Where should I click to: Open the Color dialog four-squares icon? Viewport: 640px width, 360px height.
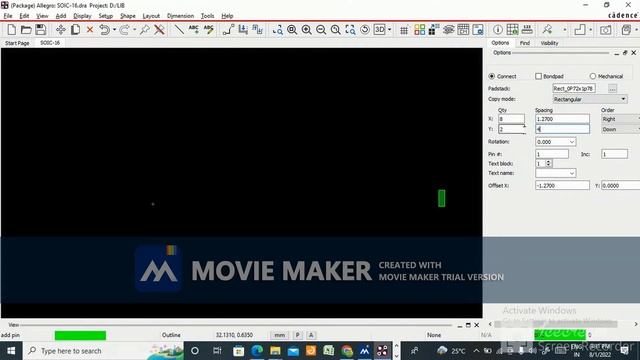419,30
